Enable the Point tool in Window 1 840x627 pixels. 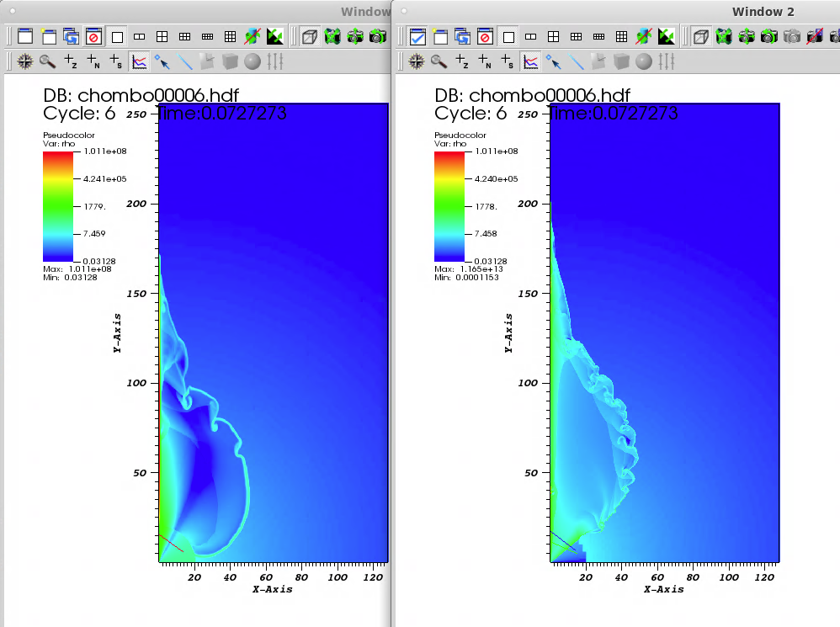[162, 61]
